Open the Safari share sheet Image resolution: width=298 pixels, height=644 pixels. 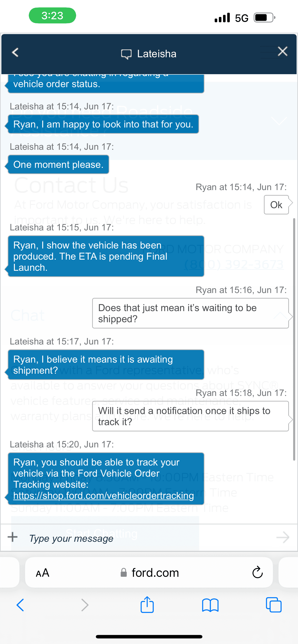pyautogui.click(x=147, y=605)
